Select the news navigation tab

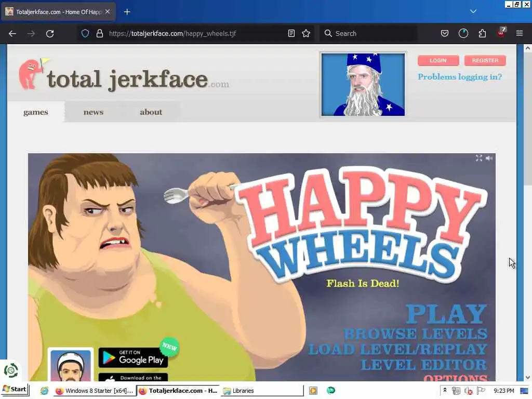pos(94,112)
